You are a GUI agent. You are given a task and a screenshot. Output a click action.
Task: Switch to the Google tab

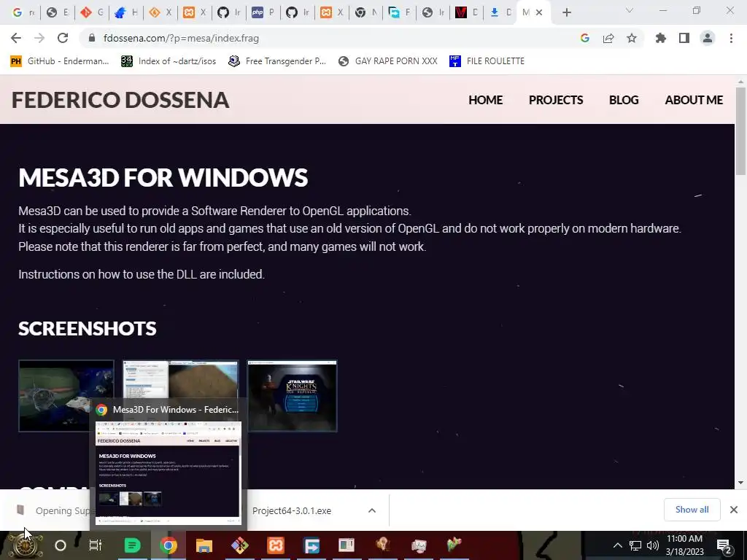click(23, 12)
